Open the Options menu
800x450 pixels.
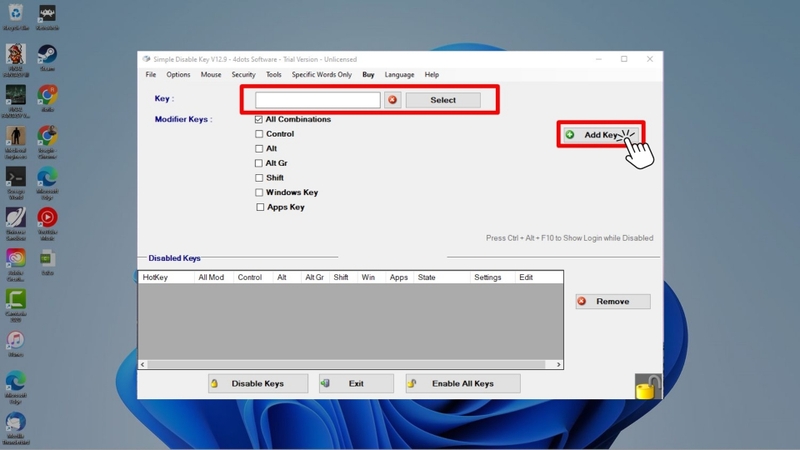click(x=178, y=74)
